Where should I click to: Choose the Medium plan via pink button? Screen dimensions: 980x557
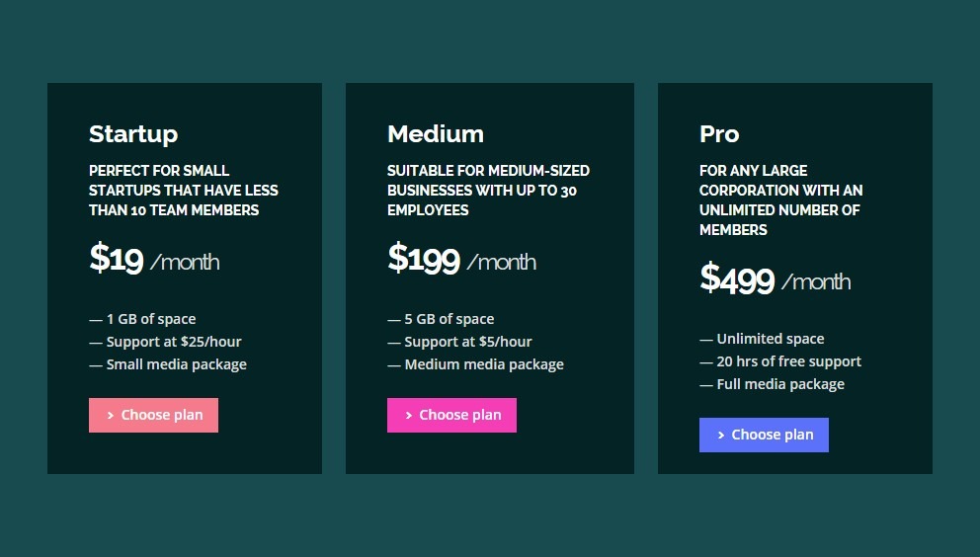coord(451,415)
